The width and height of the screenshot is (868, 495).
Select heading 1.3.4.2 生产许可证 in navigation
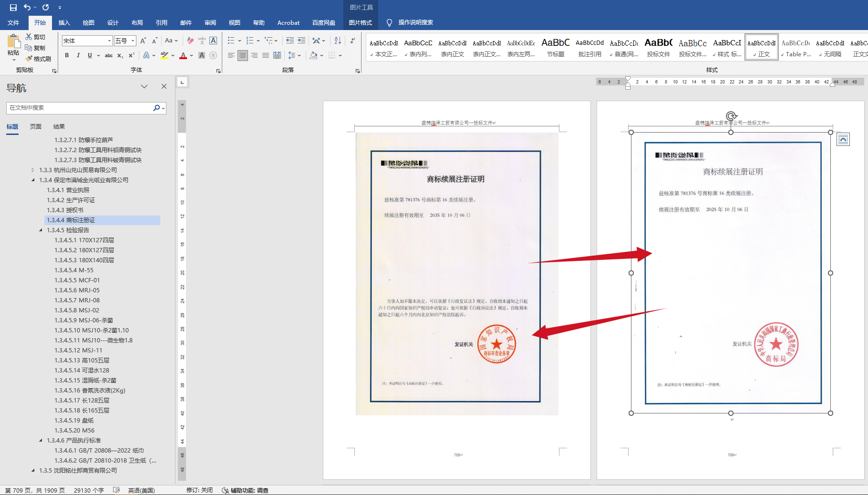tap(71, 200)
